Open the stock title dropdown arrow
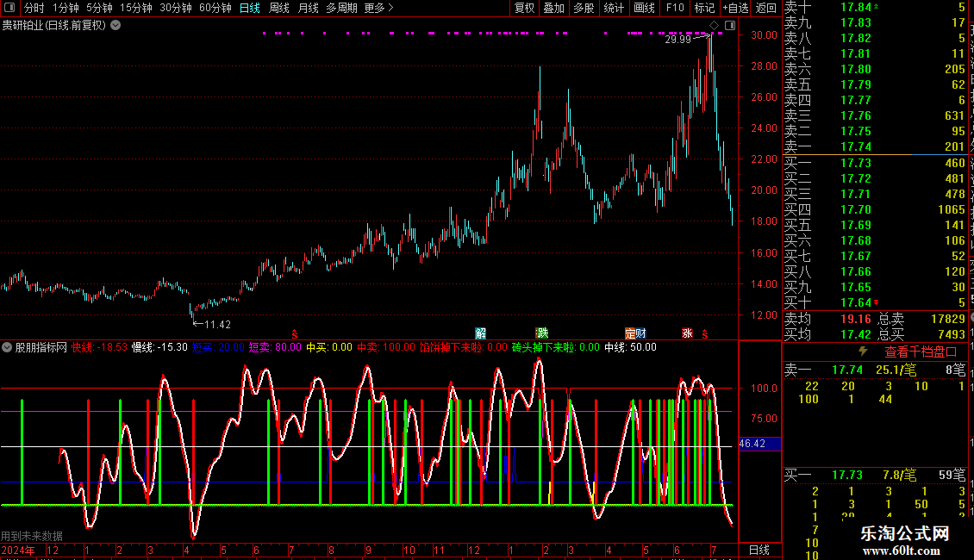The image size is (974, 560). (x=116, y=26)
